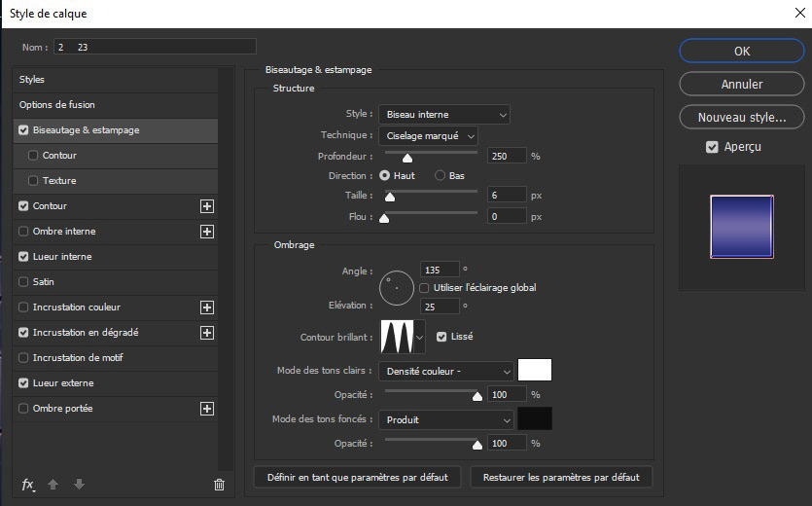Click the Contour brillant curve thumbnail
The height and width of the screenshot is (506, 812).
click(x=397, y=337)
